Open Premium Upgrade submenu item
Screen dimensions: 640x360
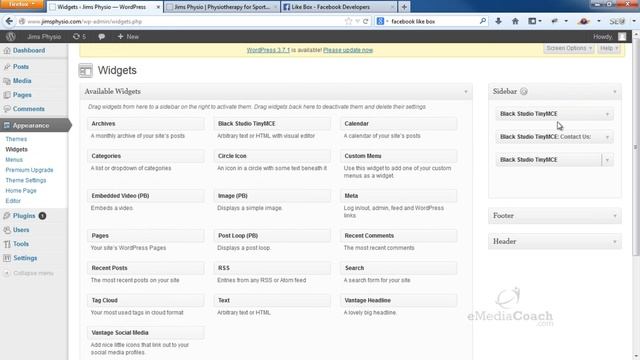pyautogui.click(x=29, y=170)
